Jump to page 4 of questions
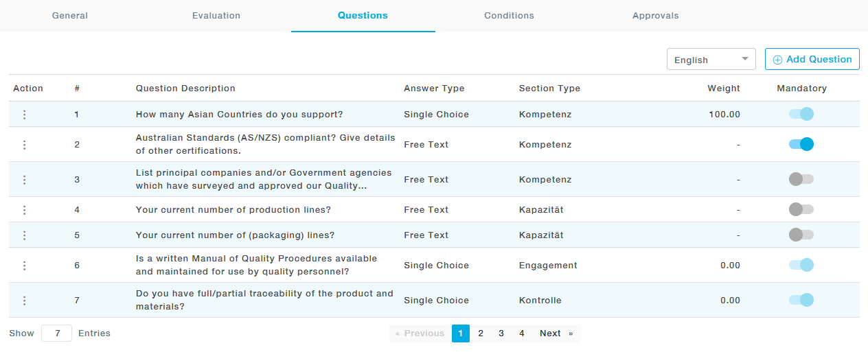This screenshot has width=868, height=352. pyautogui.click(x=522, y=333)
